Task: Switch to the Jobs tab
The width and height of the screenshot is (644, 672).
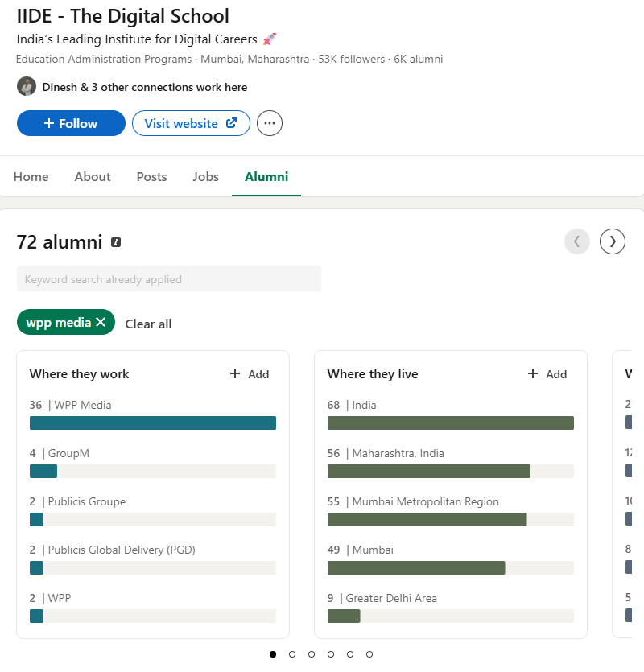Action: tap(205, 176)
